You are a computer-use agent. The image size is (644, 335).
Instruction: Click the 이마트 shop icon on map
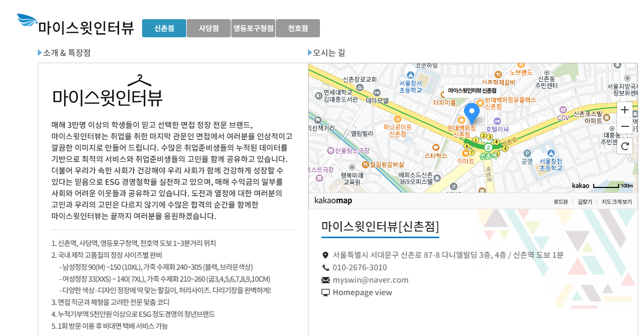(465, 153)
